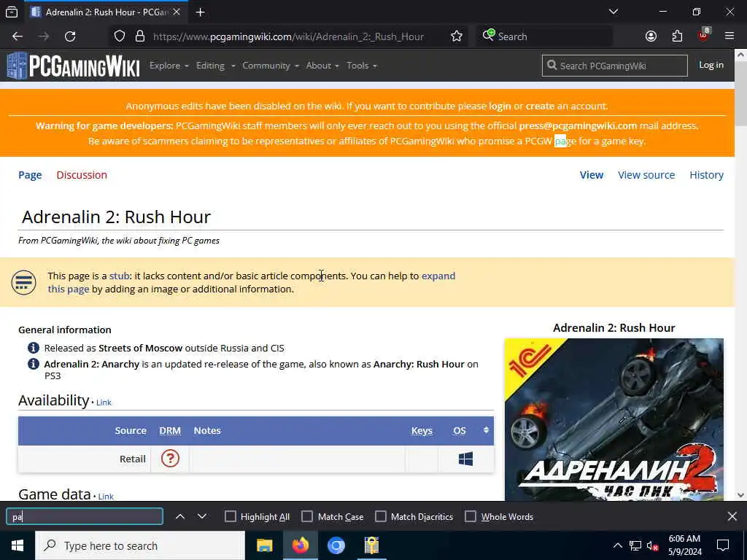
Task: Expand the Editing menu
Action: [x=216, y=66]
